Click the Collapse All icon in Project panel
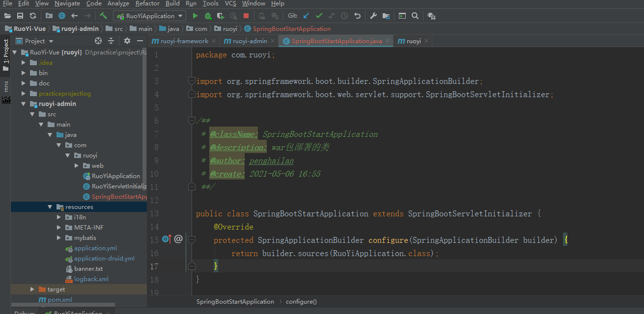This screenshot has height=314, width=644. [x=111, y=41]
